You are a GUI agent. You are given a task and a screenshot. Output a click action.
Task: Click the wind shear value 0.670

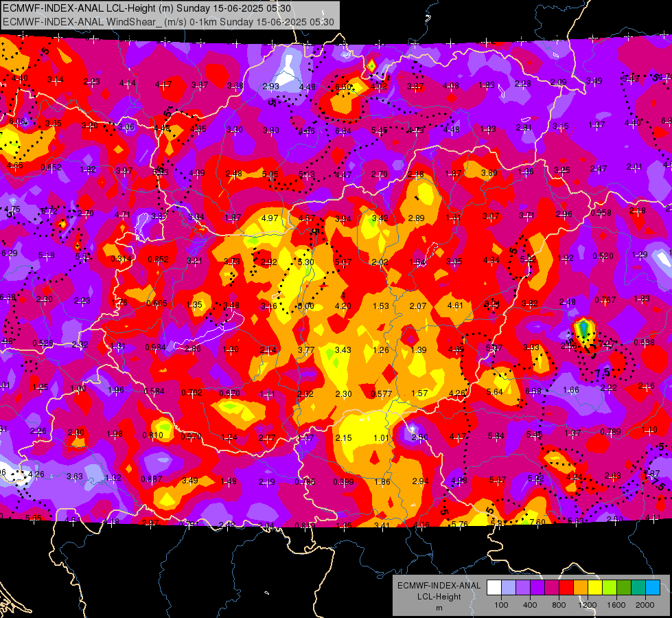tap(229, 393)
